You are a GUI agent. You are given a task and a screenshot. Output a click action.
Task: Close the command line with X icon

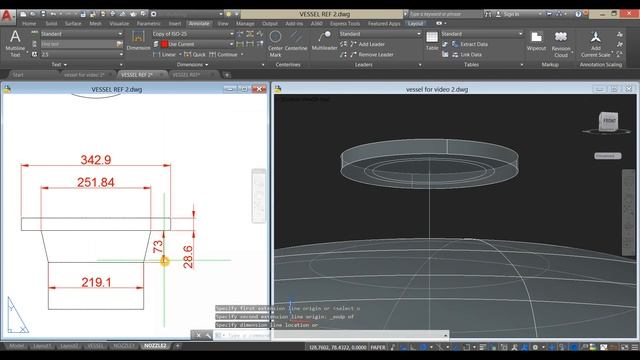coord(198,336)
